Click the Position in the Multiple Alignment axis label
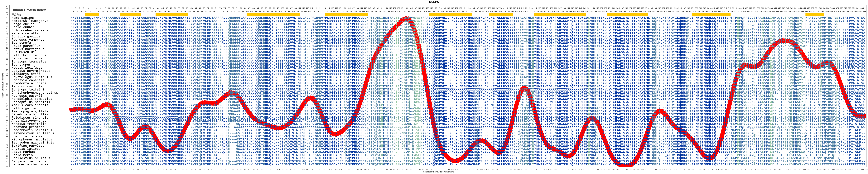 438,172
